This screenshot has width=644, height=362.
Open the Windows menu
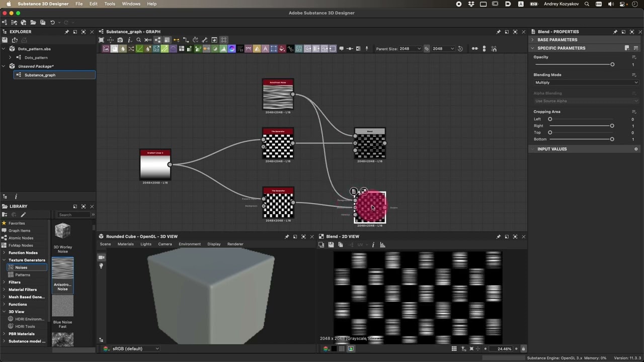[131, 4]
